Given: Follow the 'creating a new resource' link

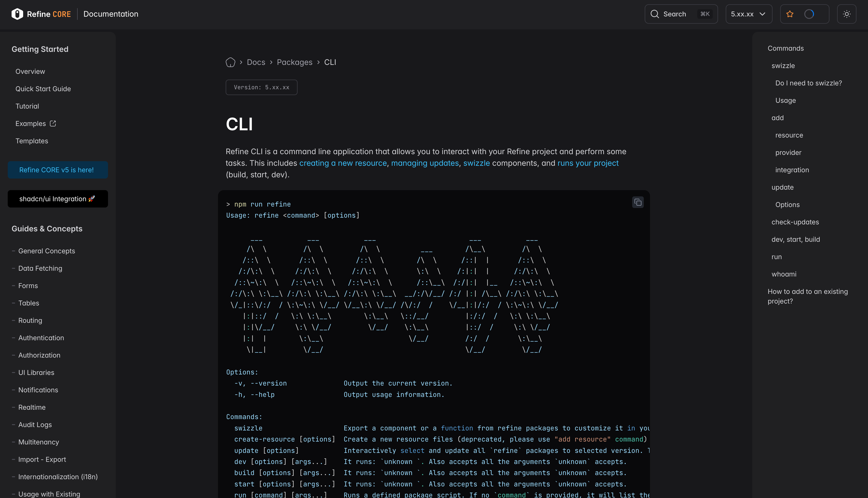Looking at the screenshot, I should 343,163.
